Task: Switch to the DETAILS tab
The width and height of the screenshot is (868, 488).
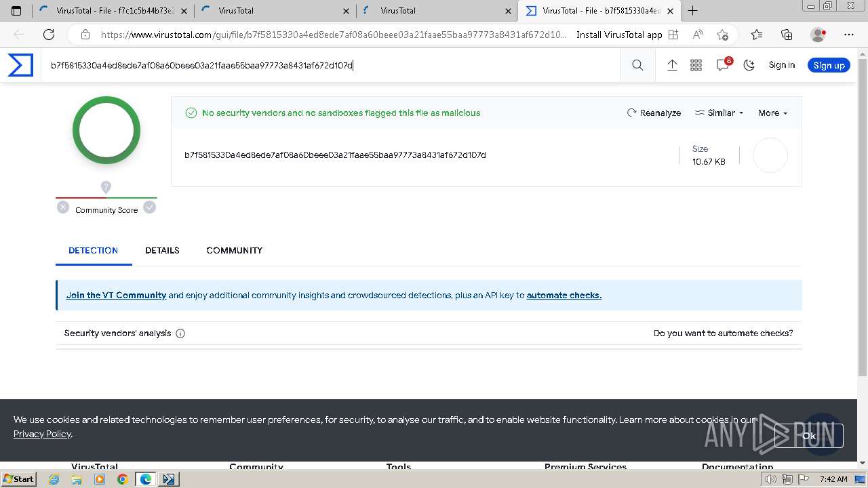Action: tap(162, 250)
